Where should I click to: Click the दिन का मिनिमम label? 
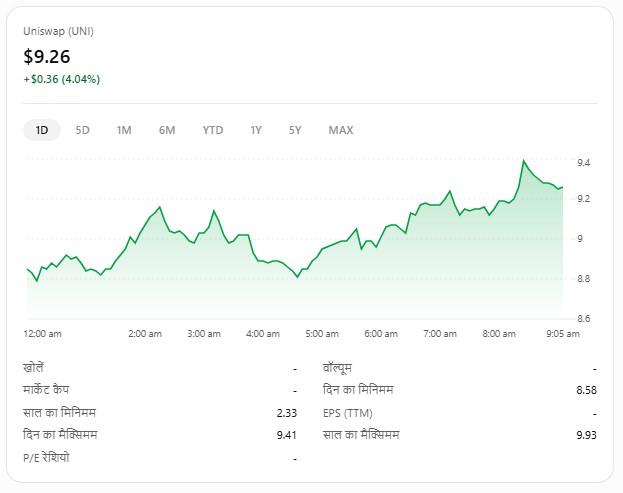[358, 390]
